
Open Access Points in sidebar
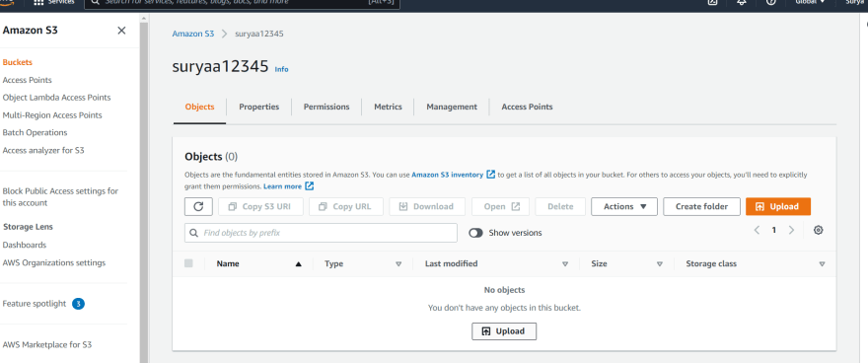pos(28,80)
